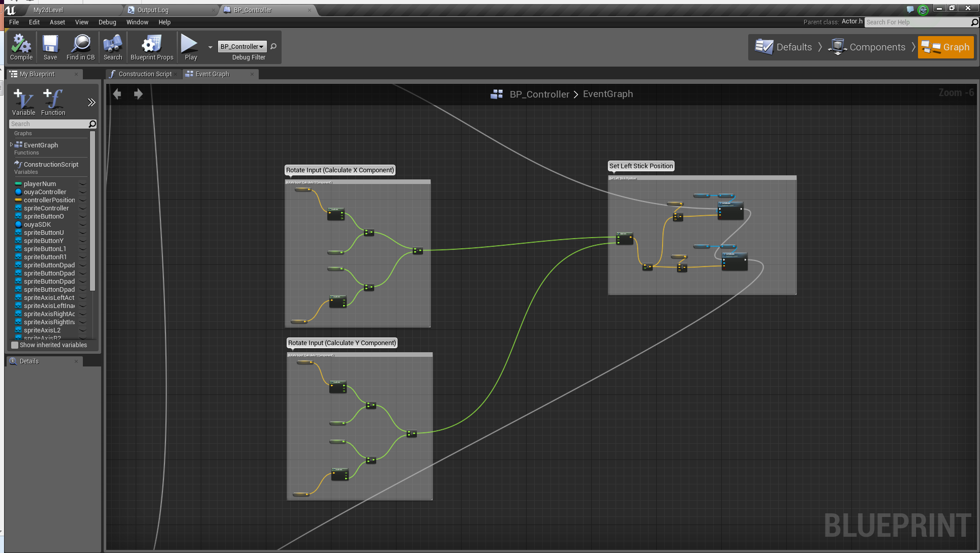Toggle visibility eye for playerNum variable
Image resolution: width=980 pixels, height=553 pixels.
83,184
